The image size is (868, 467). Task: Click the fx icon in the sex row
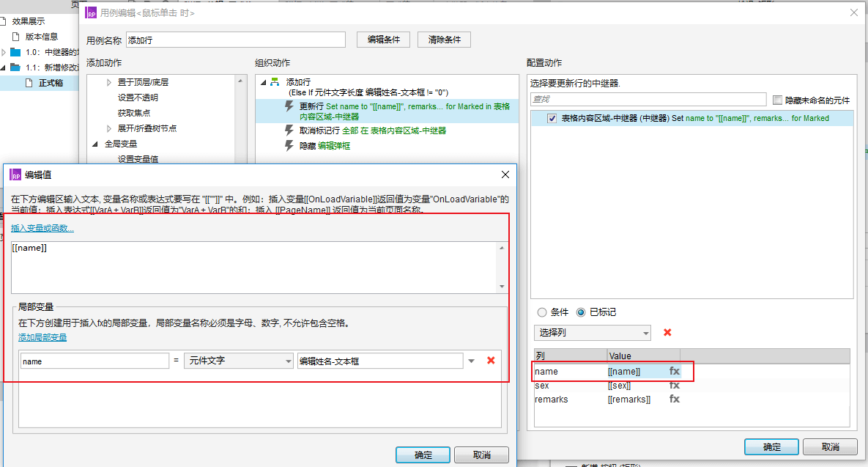pos(674,385)
